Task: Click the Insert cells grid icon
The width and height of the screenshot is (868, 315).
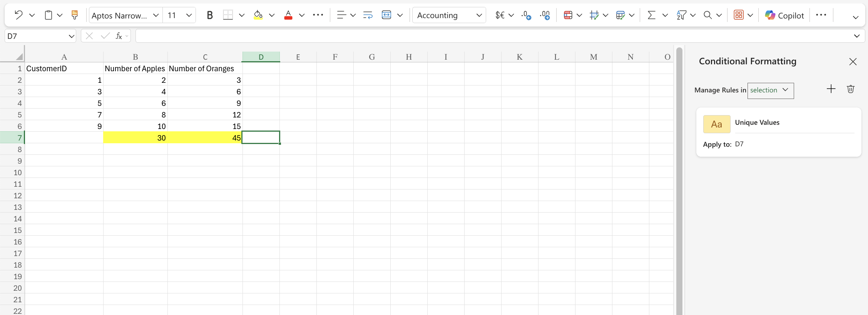Action: click(x=594, y=15)
